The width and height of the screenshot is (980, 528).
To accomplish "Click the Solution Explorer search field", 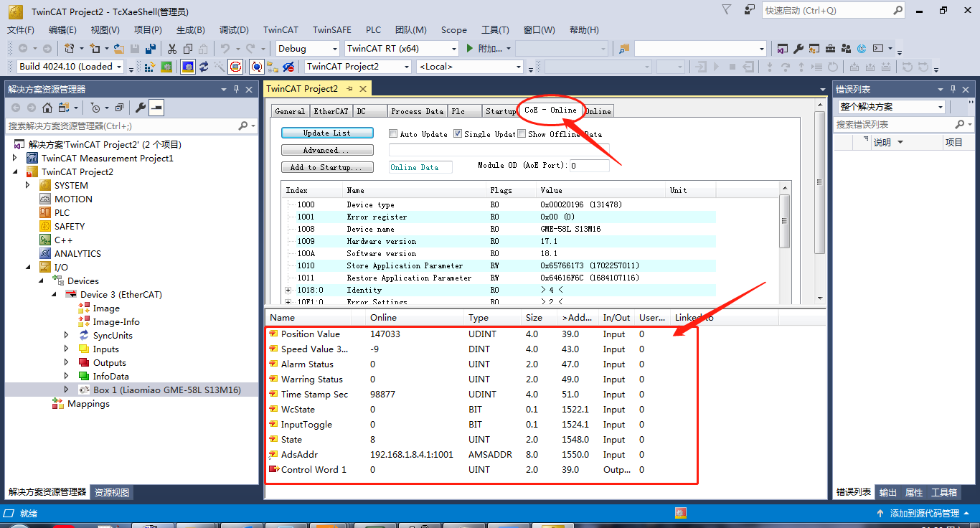I will [x=122, y=126].
